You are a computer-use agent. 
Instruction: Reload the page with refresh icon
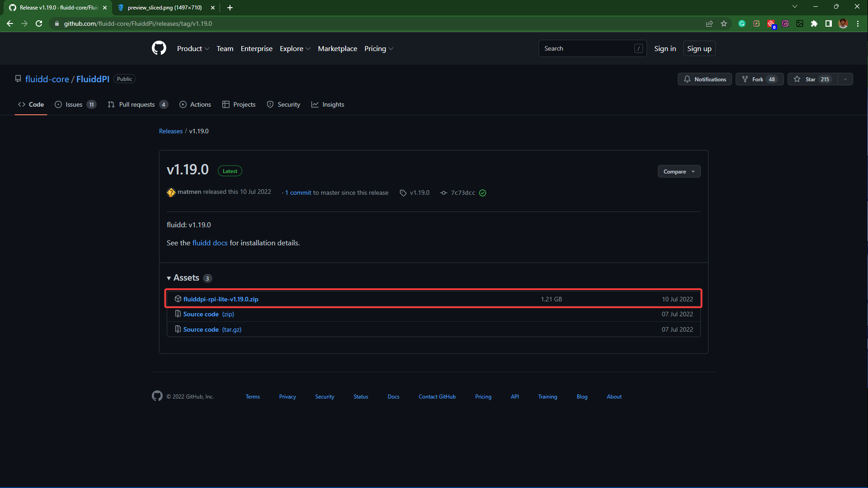(x=39, y=23)
